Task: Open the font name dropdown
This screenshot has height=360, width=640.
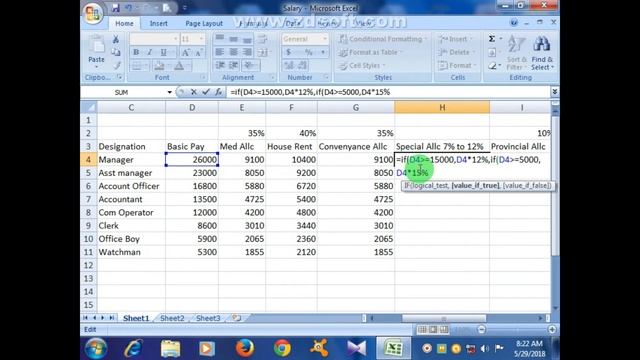Action: (x=176, y=39)
